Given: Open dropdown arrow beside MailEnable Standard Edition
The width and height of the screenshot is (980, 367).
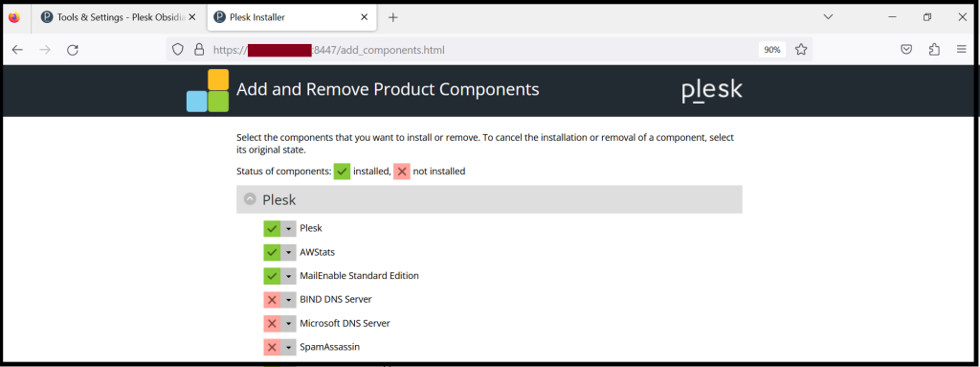Looking at the screenshot, I should (x=288, y=276).
